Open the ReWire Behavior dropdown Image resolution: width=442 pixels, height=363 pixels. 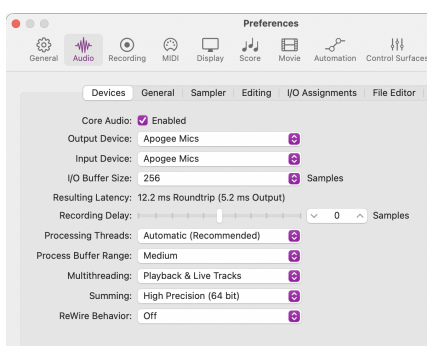[x=219, y=316]
